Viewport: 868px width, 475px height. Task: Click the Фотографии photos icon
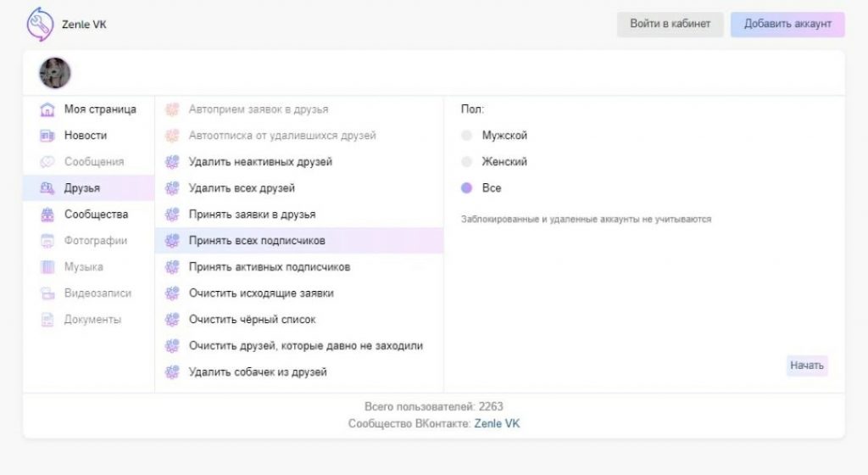coord(47,241)
